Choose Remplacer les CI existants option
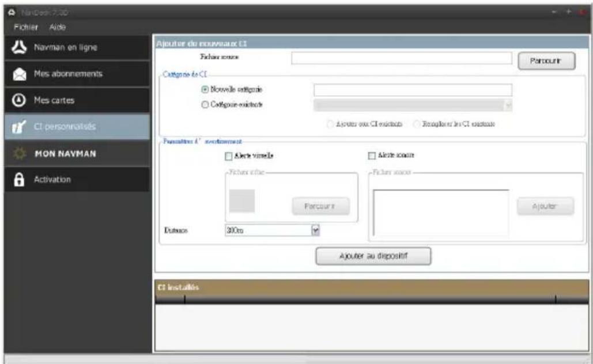This screenshot has height=364, width=593. click(417, 124)
